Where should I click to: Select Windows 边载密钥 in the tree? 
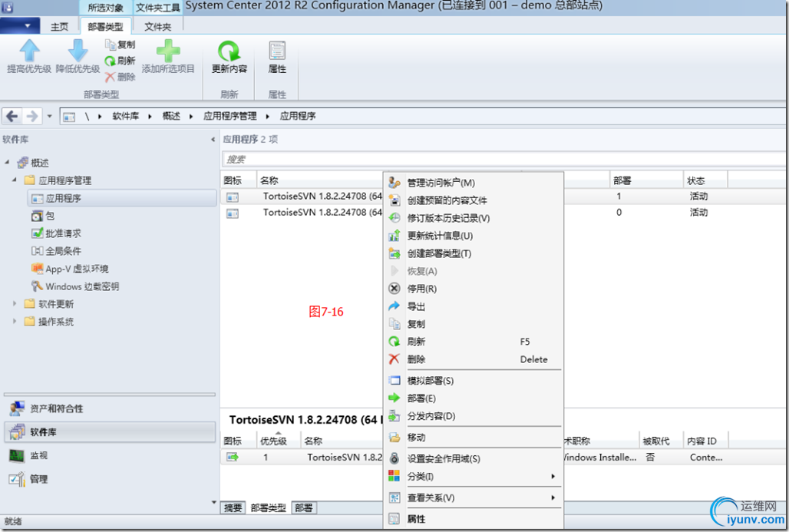coord(75,286)
